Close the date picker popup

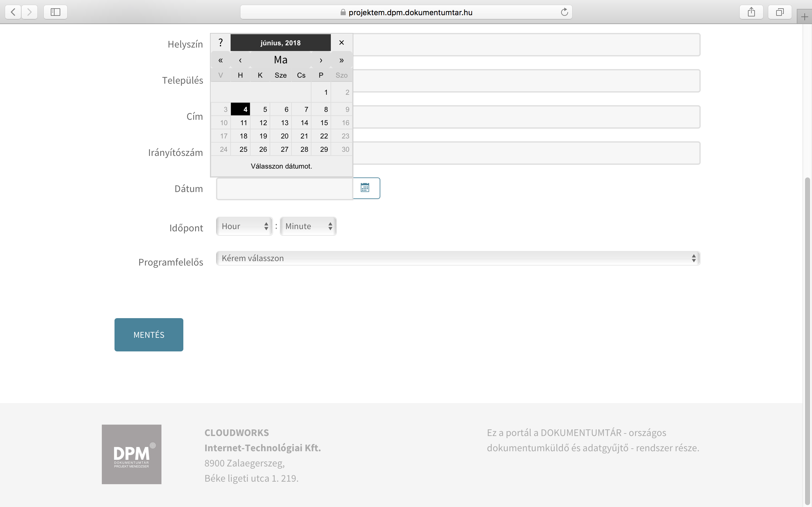pyautogui.click(x=341, y=42)
